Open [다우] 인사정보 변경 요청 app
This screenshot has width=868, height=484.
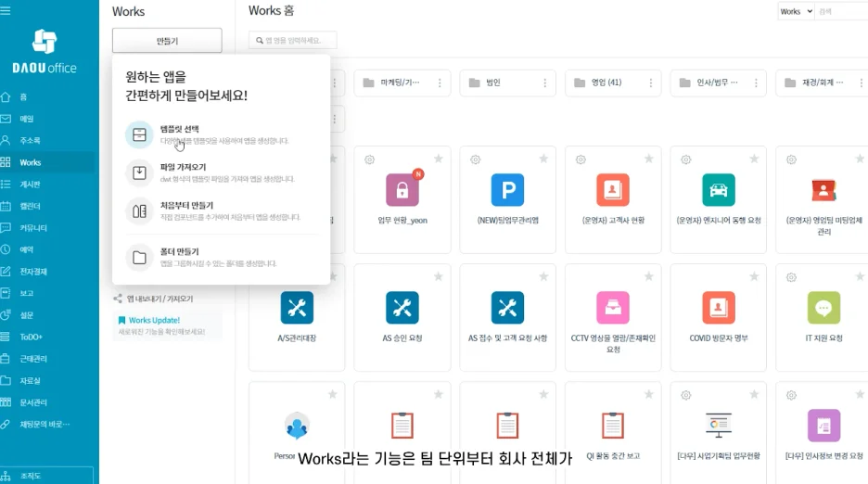[823, 433]
